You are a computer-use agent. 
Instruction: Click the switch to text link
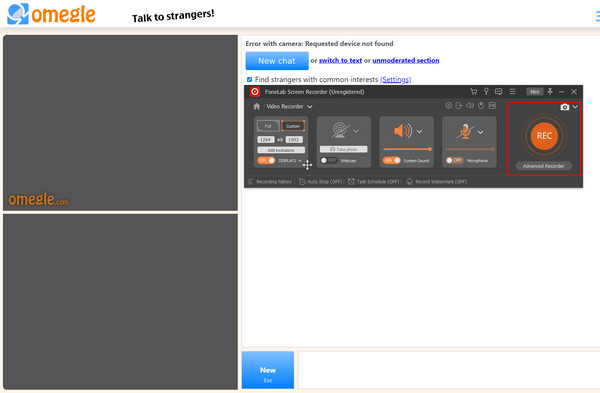pos(340,60)
